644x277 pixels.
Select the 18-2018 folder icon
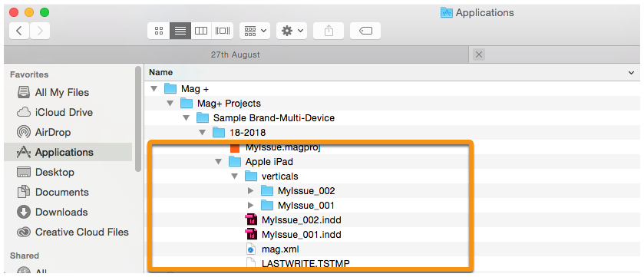(219, 132)
